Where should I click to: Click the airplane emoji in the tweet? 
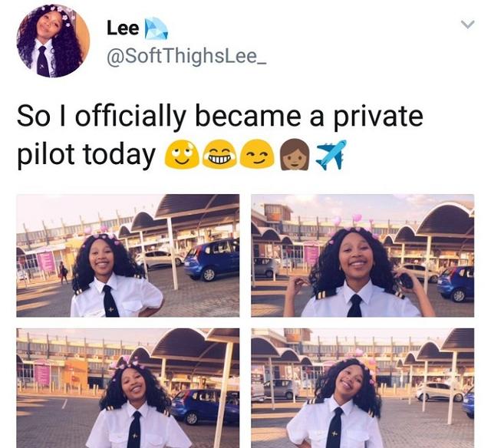331,155
